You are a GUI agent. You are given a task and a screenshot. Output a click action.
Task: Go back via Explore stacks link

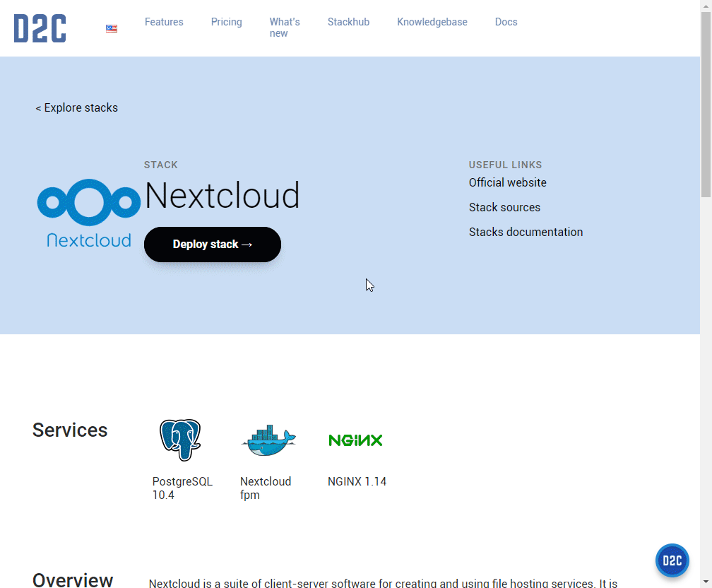(77, 107)
